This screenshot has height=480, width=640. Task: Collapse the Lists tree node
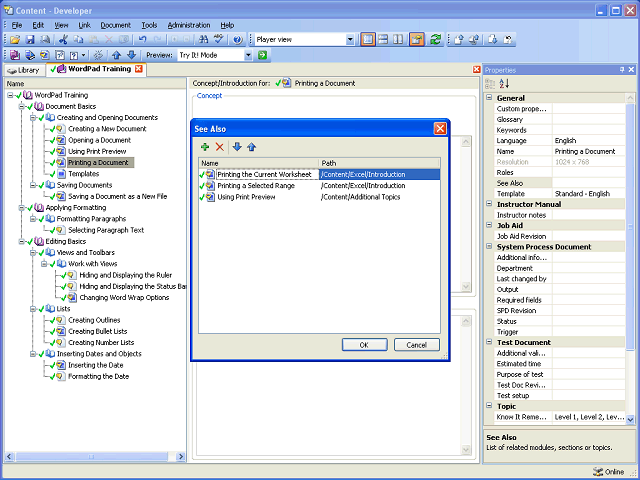(x=33, y=309)
